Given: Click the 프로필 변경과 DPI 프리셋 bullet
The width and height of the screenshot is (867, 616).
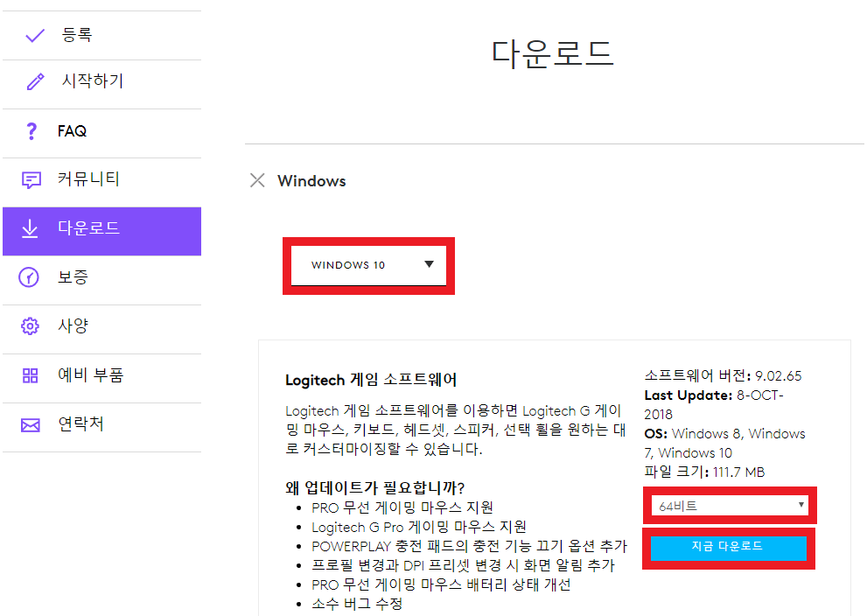Looking at the screenshot, I should point(463,565).
